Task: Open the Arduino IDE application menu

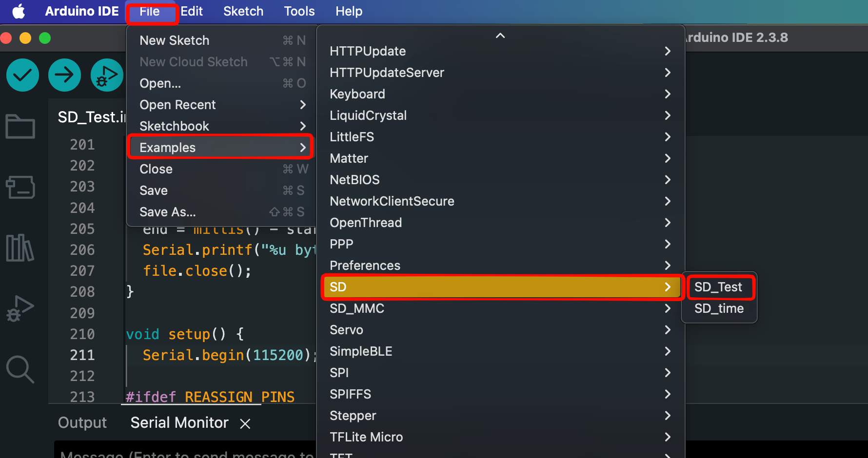Action: coord(82,11)
